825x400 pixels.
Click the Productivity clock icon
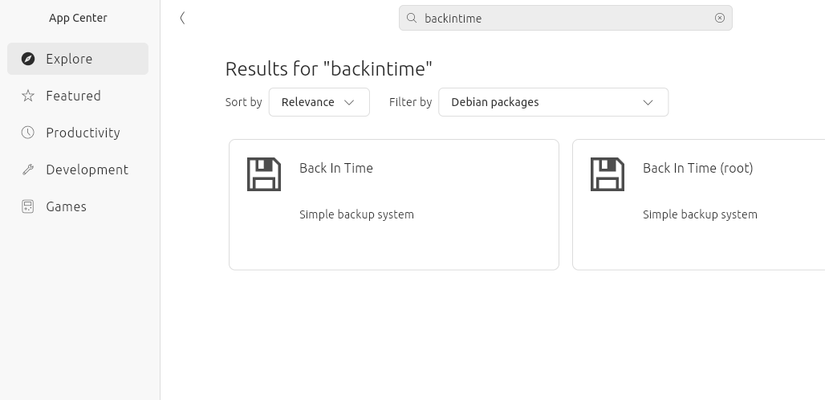click(27, 133)
